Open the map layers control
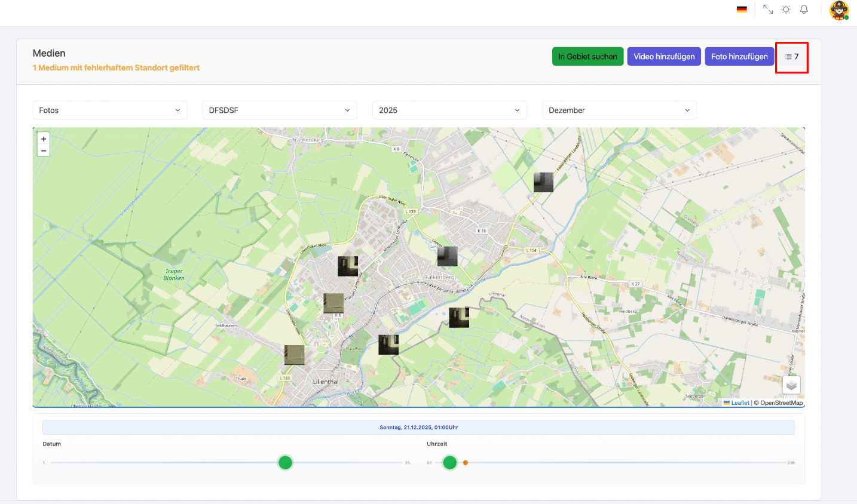This screenshot has width=857, height=504. (791, 385)
